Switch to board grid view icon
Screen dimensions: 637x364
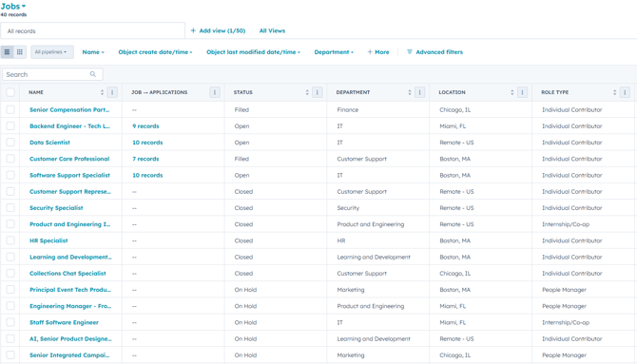(20, 52)
